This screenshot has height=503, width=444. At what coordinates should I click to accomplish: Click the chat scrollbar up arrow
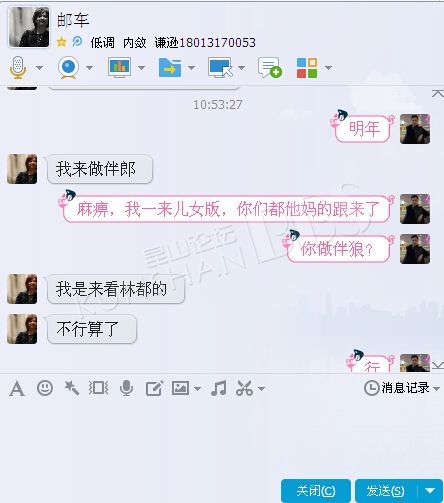pyautogui.click(x=438, y=93)
